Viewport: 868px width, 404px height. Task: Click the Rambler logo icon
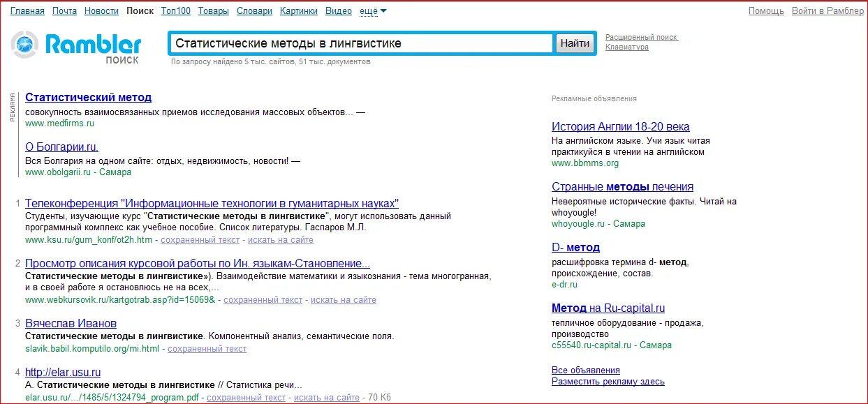[x=26, y=44]
